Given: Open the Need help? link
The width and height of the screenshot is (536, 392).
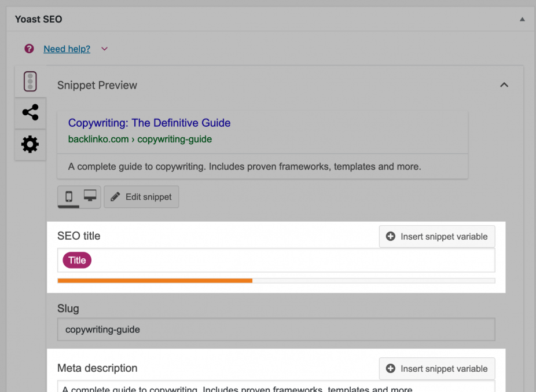Looking at the screenshot, I should (67, 49).
